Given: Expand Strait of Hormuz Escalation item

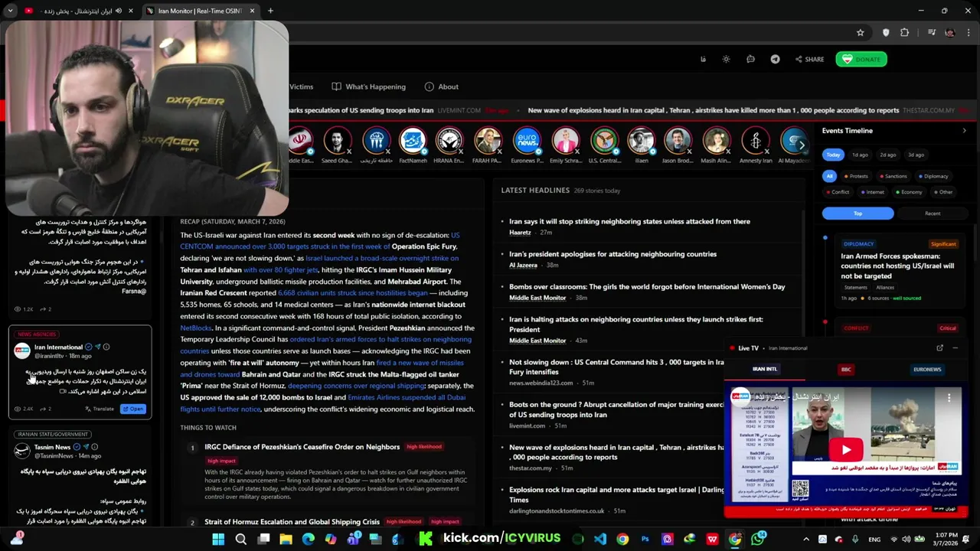Looking at the screenshot, I should pyautogui.click(x=292, y=522).
